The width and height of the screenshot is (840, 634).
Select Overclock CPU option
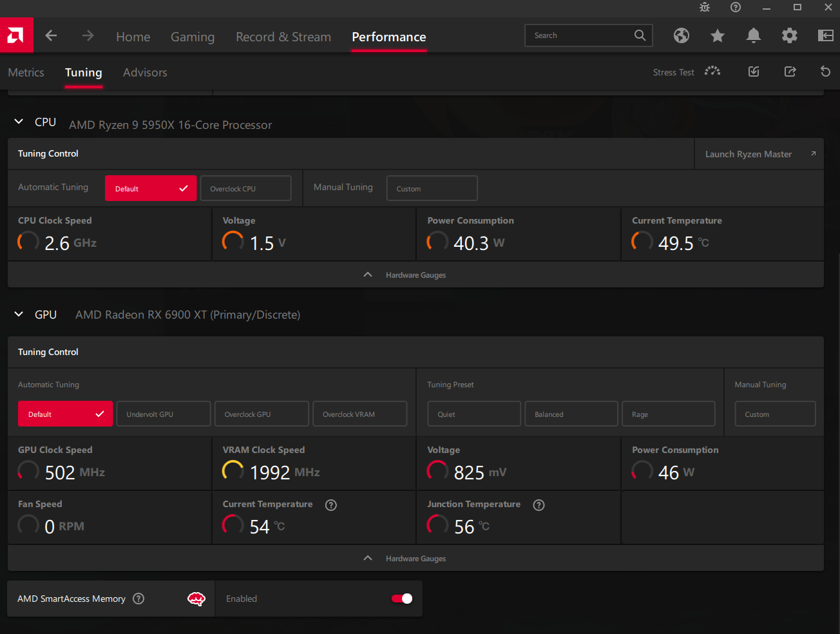click(x=246, y=188)
